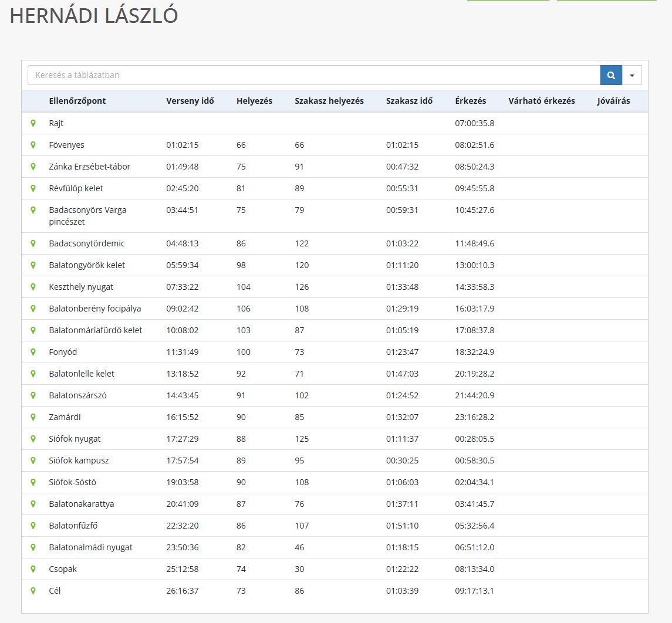Sort by Szakasz helyezés column
This screenshot has width=672, height=623.
coord(329,101)
